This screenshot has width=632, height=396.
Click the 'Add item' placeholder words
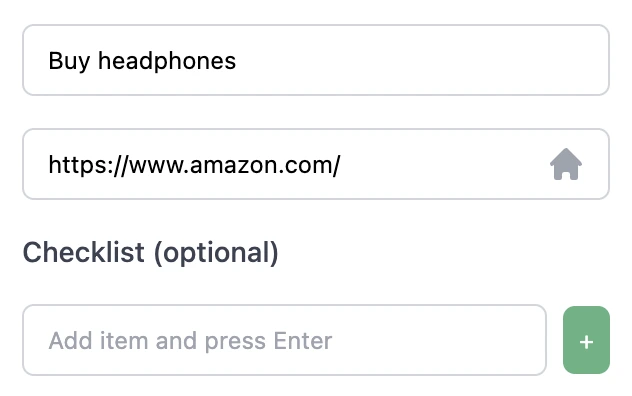click(x=98, y=341)
